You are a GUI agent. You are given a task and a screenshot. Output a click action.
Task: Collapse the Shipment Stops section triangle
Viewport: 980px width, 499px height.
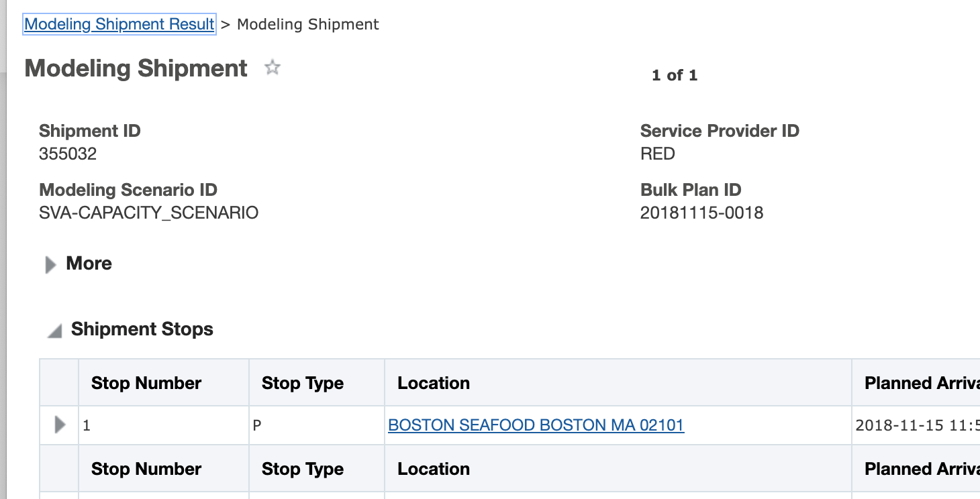point(55,331)
